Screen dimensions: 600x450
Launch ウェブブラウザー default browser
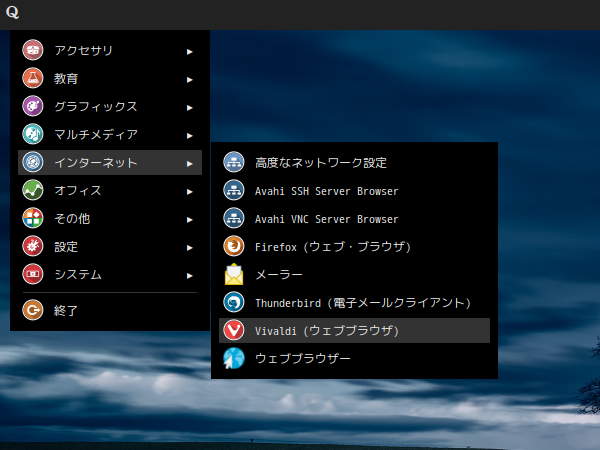click(x=354, y=358)
